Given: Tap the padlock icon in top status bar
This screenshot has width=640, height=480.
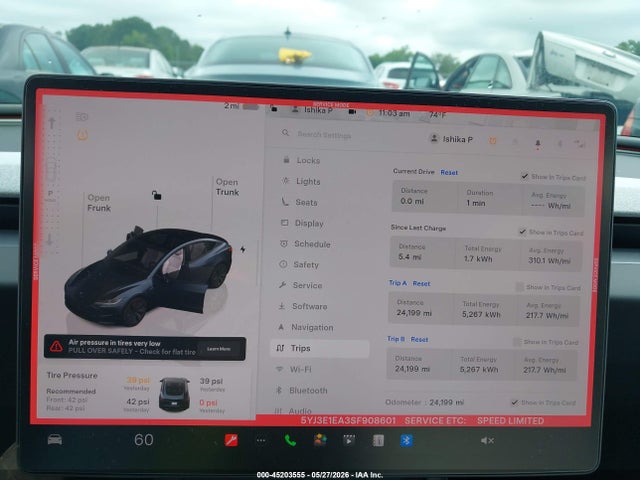Looking at the screenshot, I should (274, 109).
